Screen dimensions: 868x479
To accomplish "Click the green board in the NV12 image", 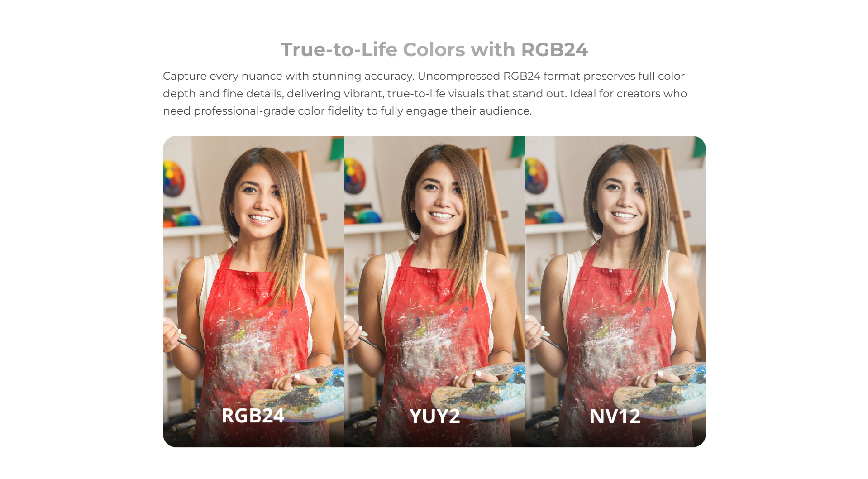I will (699, 146).
